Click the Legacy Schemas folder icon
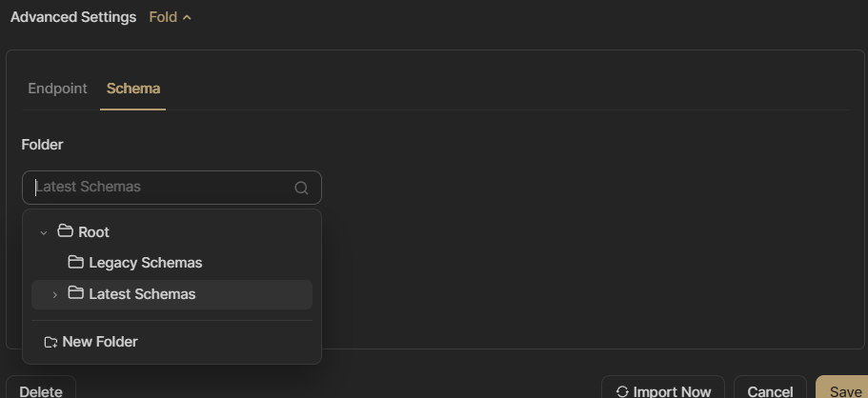Viewport: 868px width, 398px height. coord(76,262)
